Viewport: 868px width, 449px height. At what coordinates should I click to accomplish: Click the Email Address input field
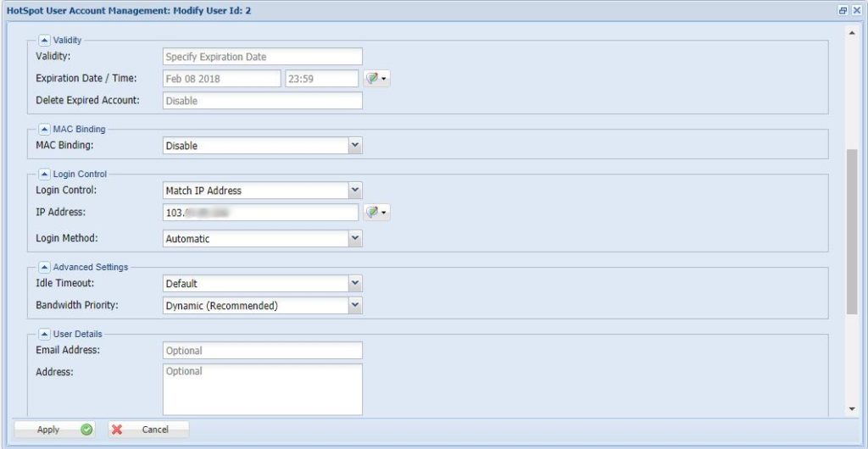pyautogui.click(x=262, y=351)
